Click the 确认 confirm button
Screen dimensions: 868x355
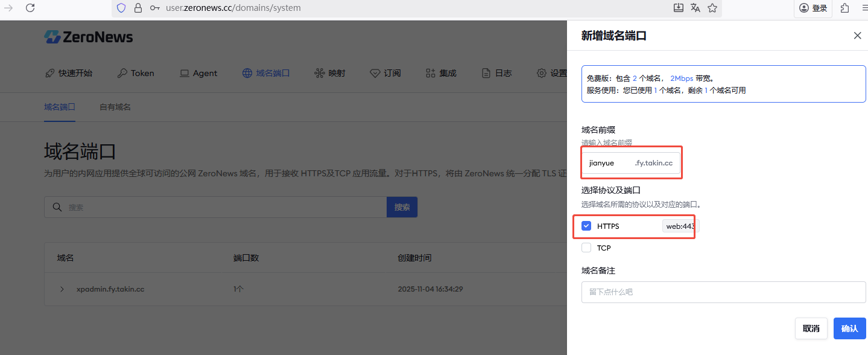pos(849,328)
